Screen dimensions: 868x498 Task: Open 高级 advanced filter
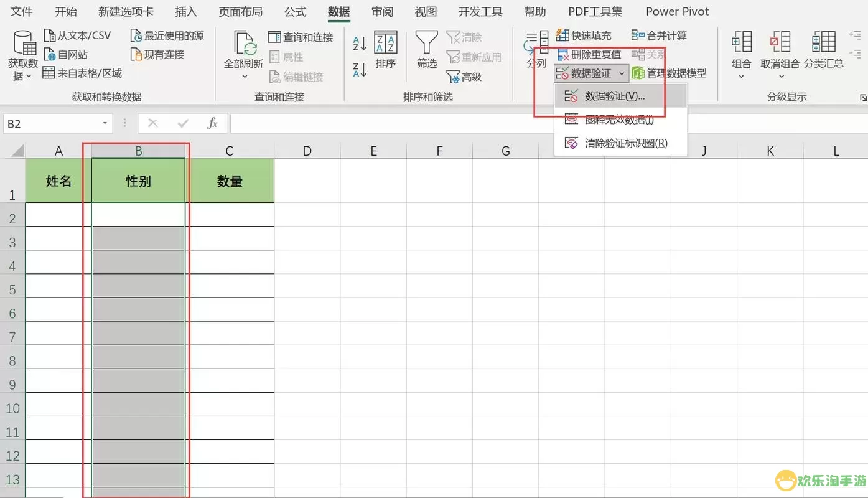coord(464,77)
